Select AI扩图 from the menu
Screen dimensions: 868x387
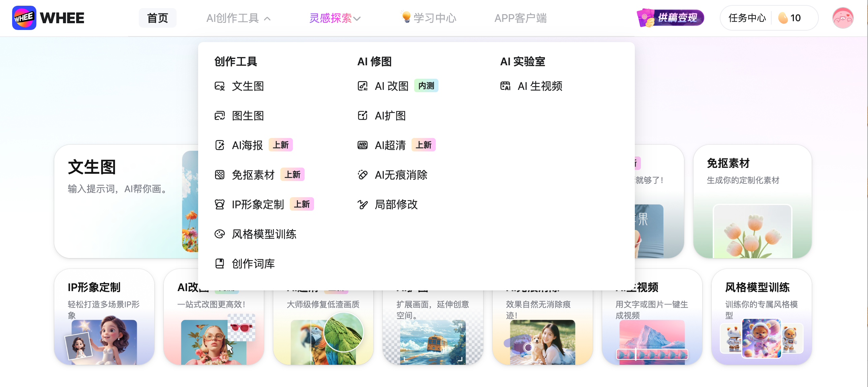[x=390, y=116]
